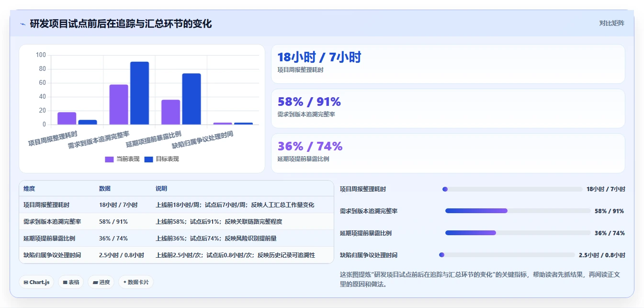Click the Chart.js tag chip

click(x=36, y=282)
